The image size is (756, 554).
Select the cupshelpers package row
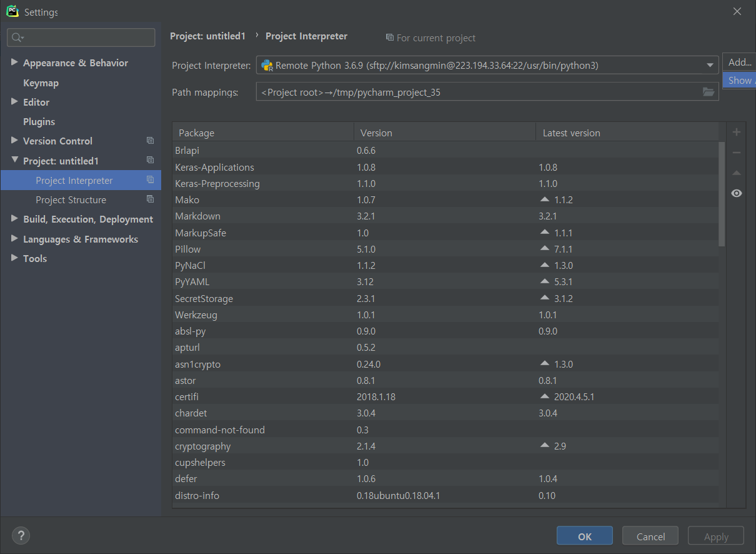coord(445,462)
